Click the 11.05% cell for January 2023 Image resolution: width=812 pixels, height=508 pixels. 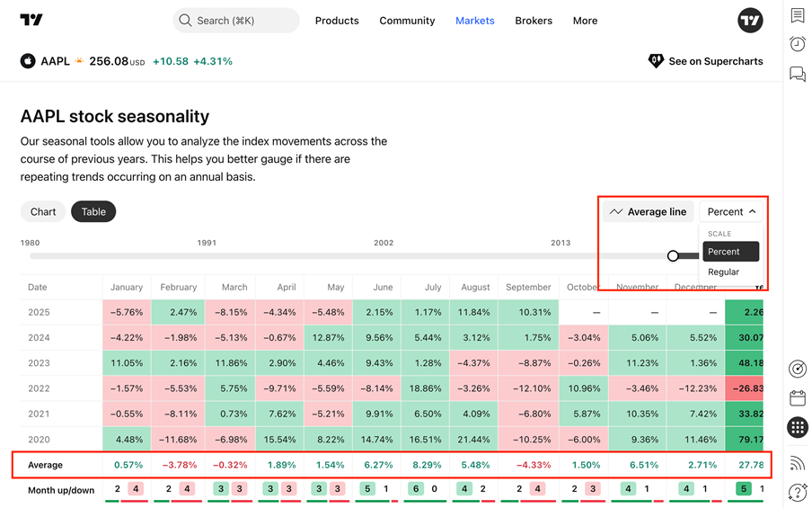127,363
